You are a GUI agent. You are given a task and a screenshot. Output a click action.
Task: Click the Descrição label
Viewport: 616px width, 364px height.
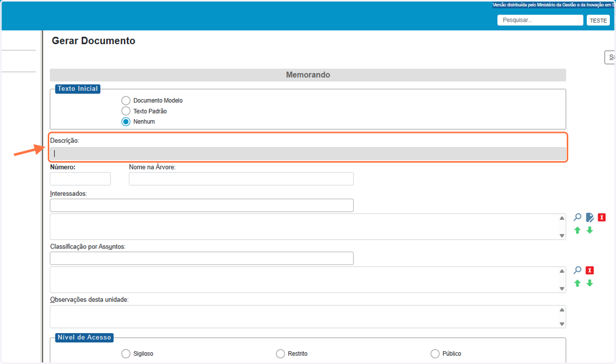65,140
